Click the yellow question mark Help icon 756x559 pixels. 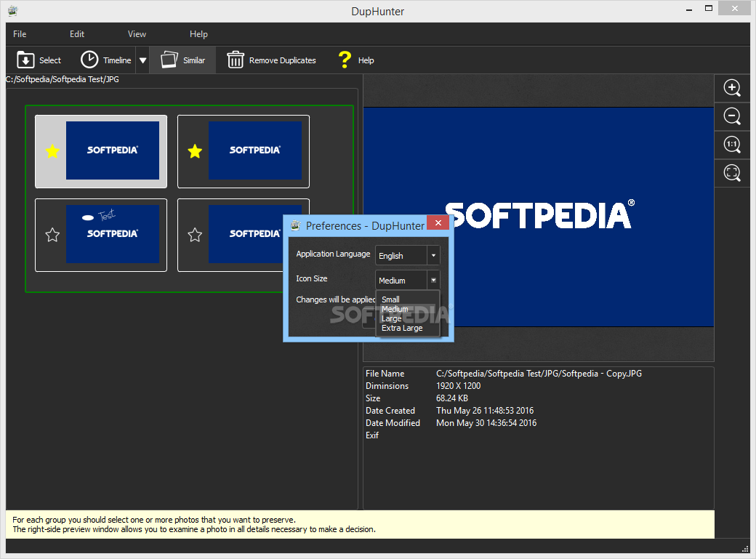click(x=345, y=60)
